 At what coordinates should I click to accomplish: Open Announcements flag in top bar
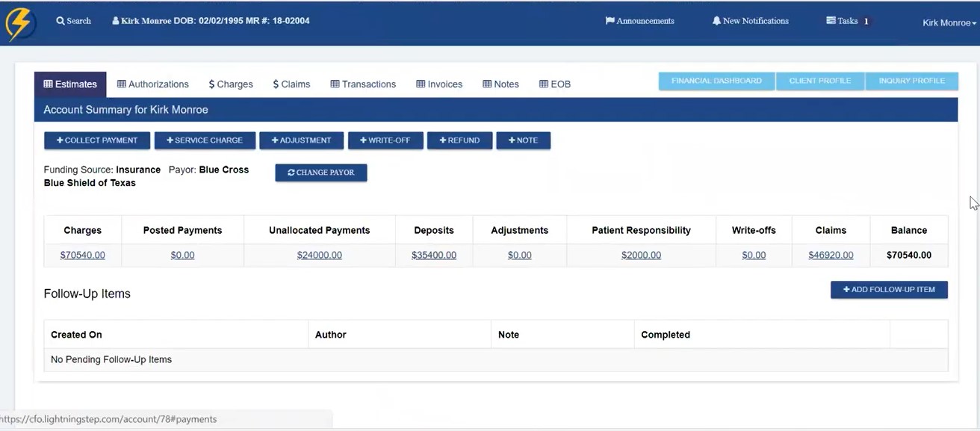(x=639, y=21)
